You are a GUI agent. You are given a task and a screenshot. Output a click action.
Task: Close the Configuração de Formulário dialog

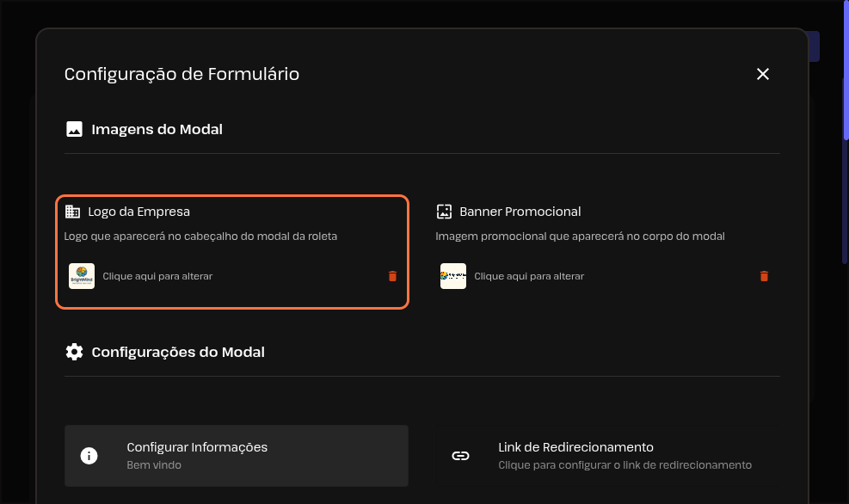762,74
